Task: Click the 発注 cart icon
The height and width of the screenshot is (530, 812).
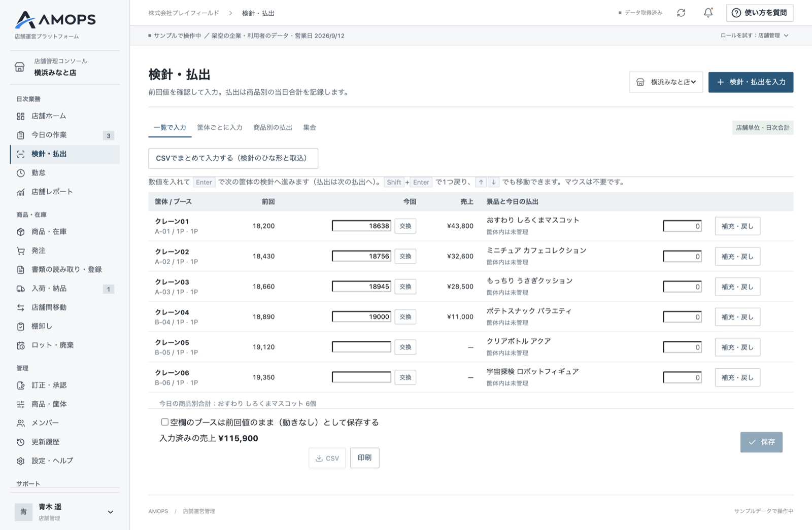Action: coord(21,251)
